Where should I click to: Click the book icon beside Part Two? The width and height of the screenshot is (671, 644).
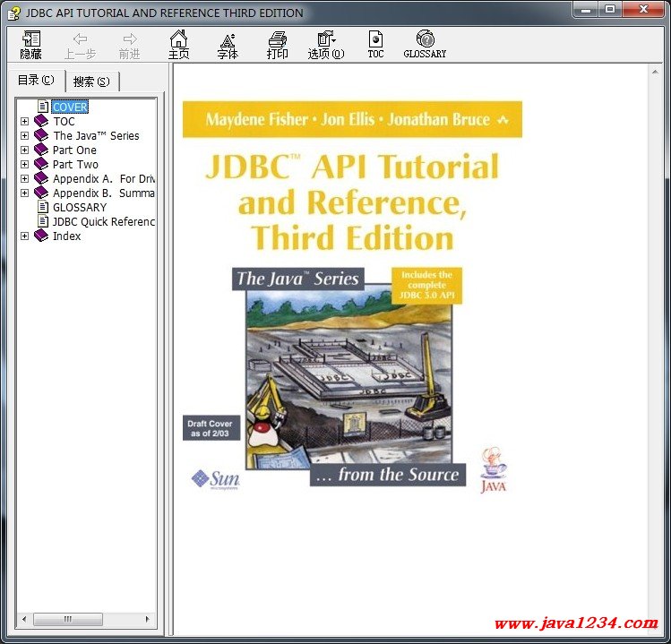coord(41,164)
